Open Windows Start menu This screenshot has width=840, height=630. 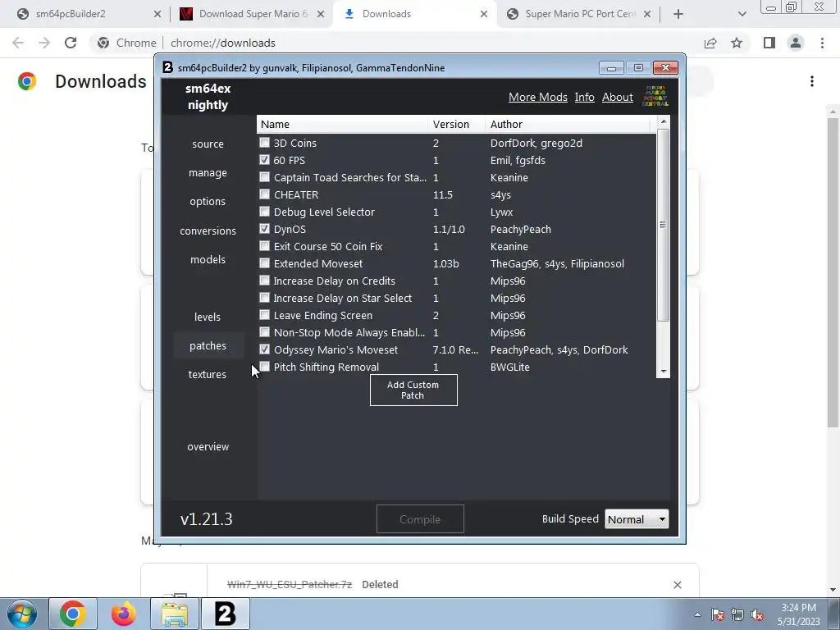click(22, 614)
